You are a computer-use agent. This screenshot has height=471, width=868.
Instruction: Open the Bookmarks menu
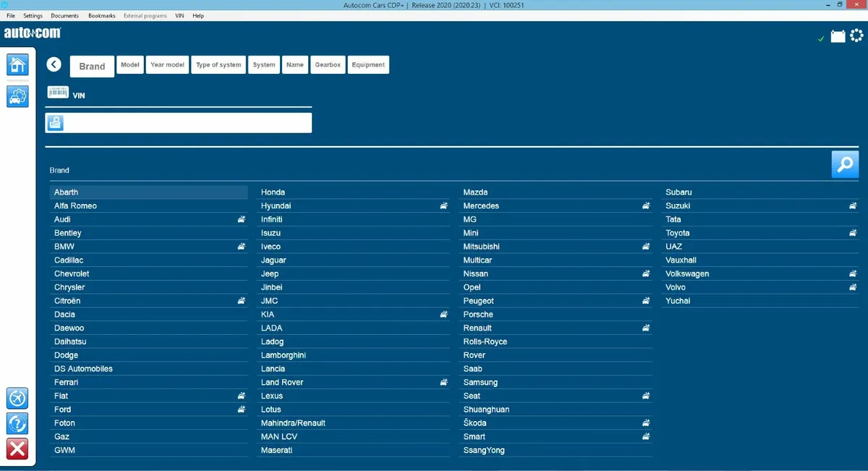tap(101, 15)
